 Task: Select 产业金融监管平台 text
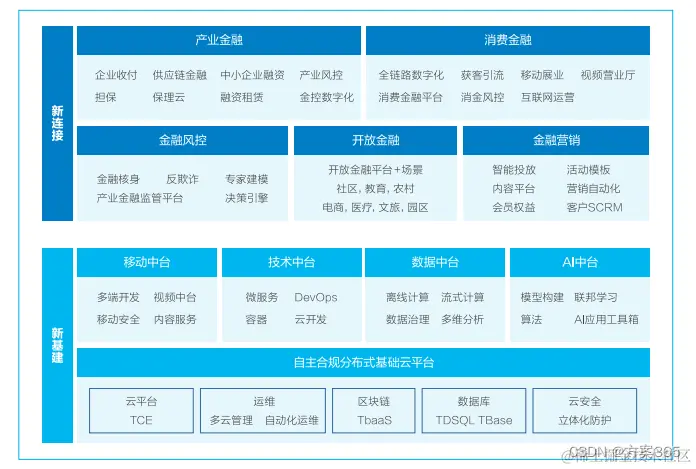(140, 198)
